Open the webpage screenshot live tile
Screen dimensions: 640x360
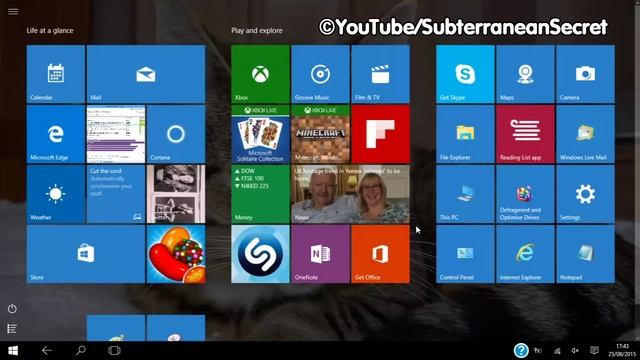point(116,134)
